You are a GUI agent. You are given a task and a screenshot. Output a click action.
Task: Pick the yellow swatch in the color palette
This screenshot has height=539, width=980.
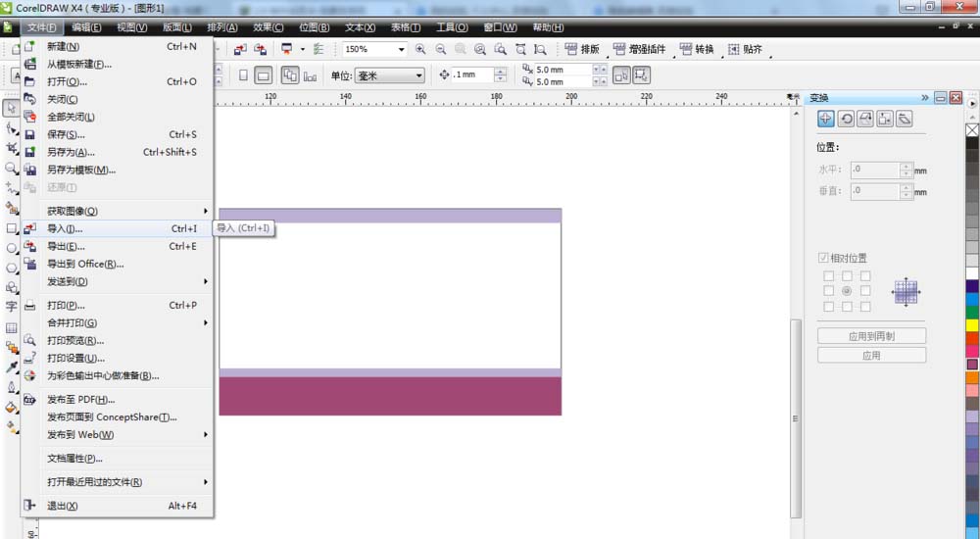click(972, 325)
